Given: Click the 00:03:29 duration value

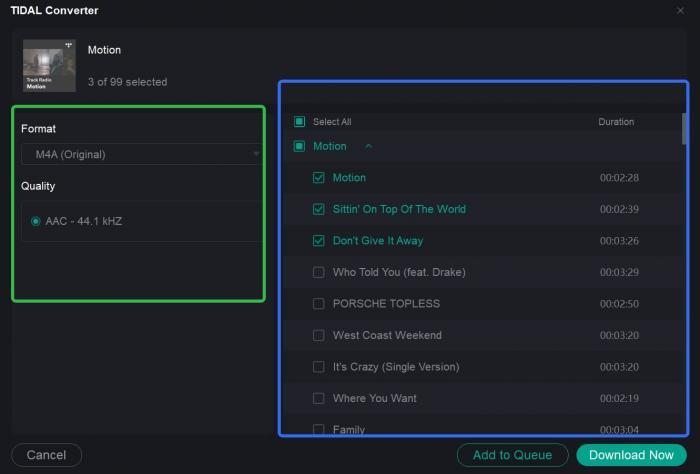Looking at the screenshot, I should point(619,272).
